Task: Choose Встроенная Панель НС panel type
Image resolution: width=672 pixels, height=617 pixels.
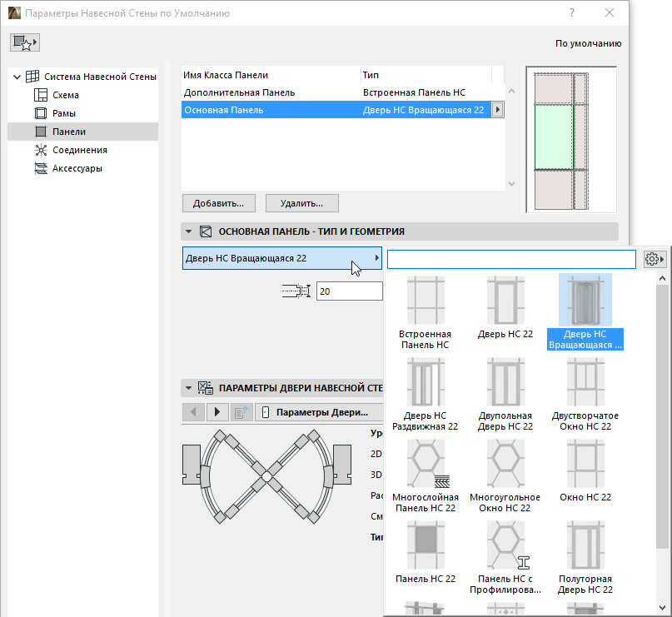Action: [x=426, y=312]
